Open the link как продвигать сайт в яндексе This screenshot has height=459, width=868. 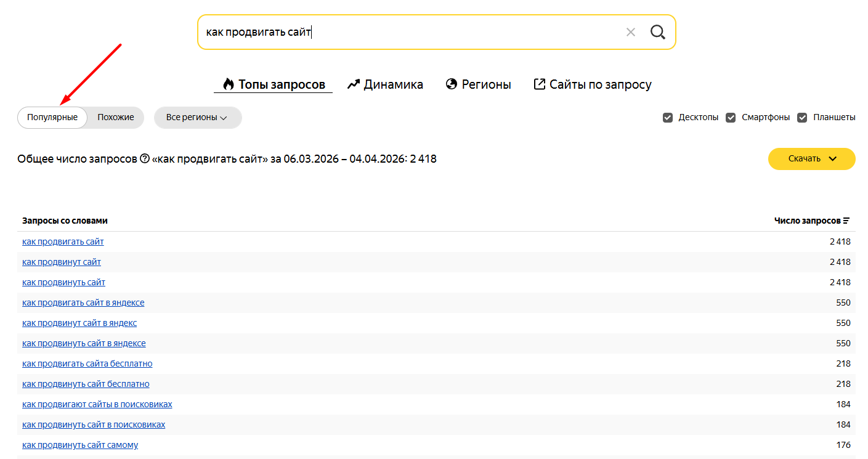[x=83, y=302]
